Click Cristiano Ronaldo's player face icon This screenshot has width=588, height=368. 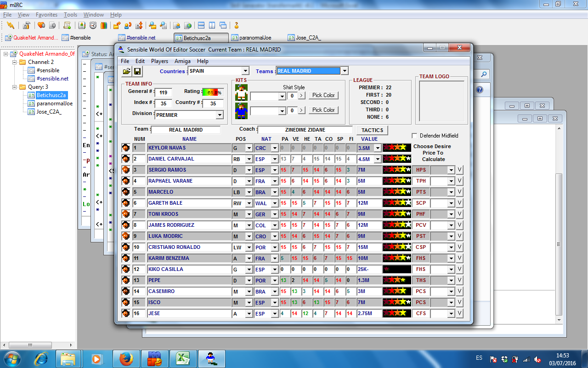[x=125, y=247]
